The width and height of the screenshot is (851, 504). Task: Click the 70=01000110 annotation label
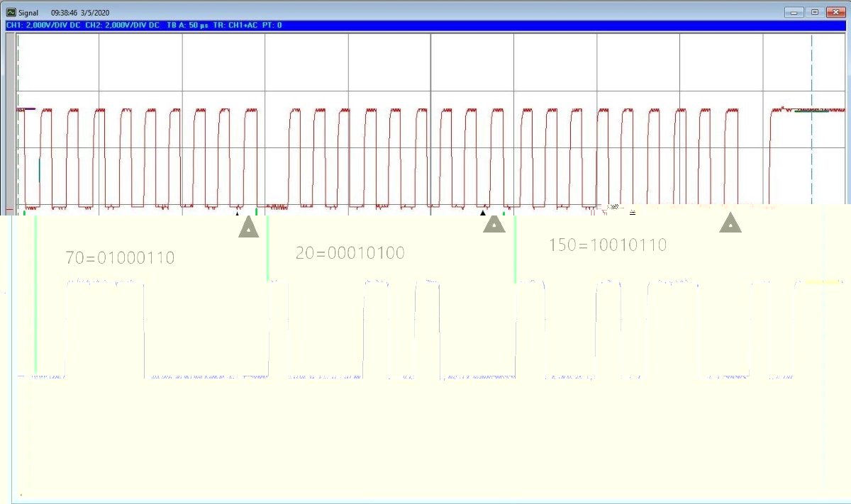tap(120, 258)
